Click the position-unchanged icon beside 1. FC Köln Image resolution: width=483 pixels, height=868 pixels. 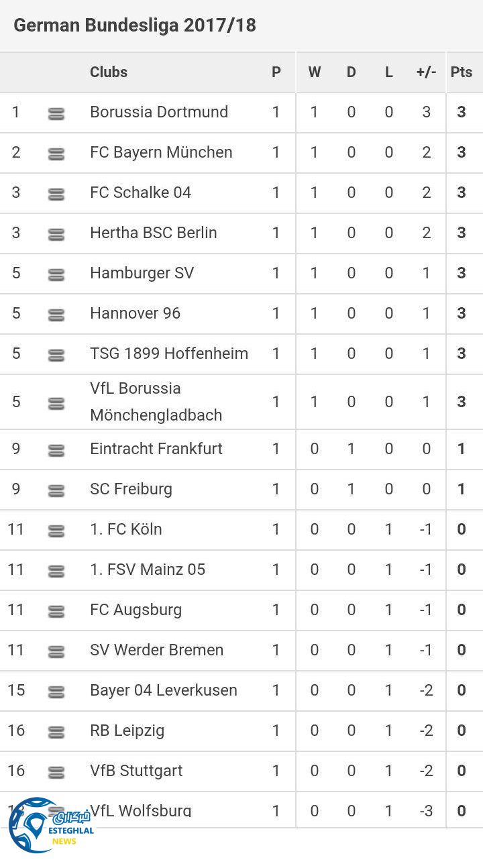tap(56, 531)
